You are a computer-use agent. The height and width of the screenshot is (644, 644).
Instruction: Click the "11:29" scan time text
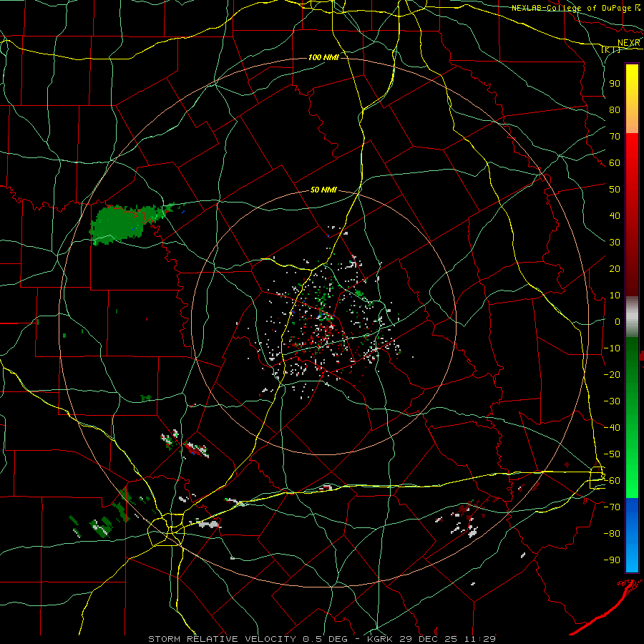[x=480, y=639]
